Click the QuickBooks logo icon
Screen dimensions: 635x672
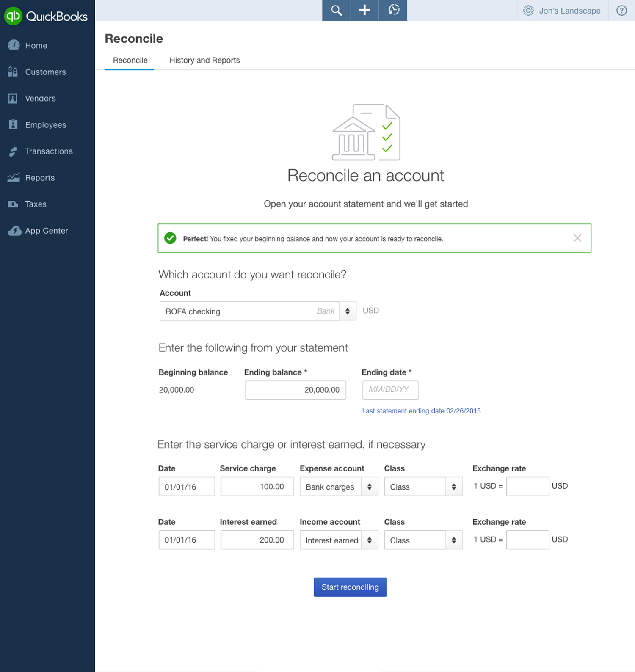pyautogui.click(x=13, y=16)
